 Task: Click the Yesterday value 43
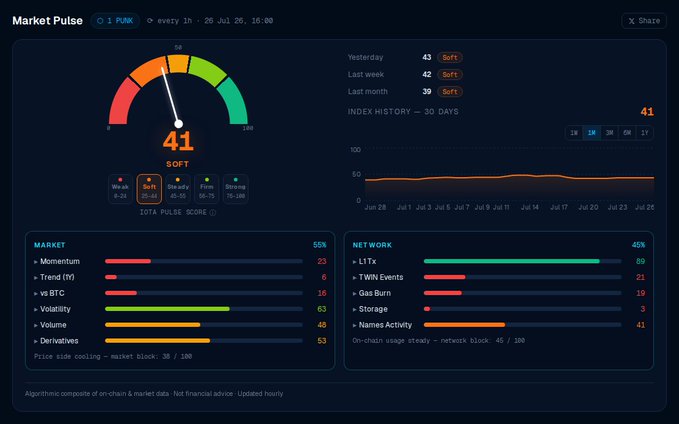click(427, 58)
